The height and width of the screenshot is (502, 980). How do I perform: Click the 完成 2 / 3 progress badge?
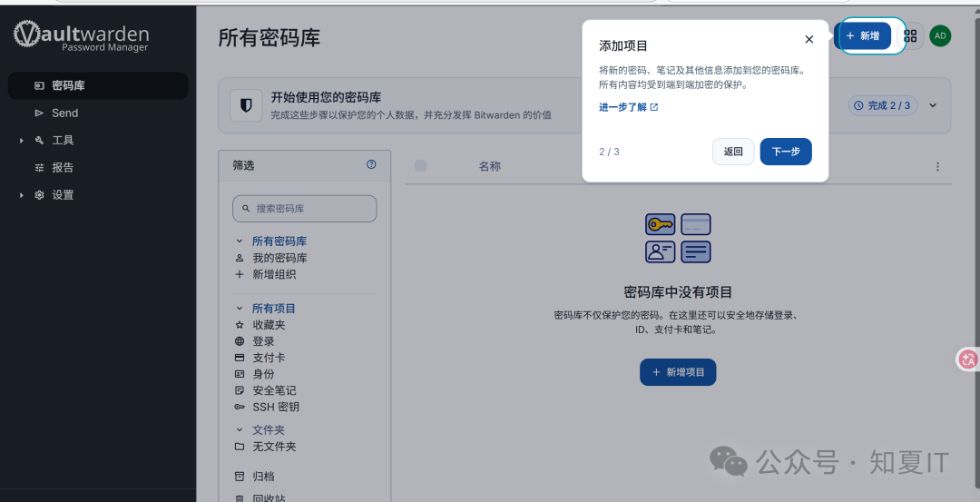[x=883, y=105]
